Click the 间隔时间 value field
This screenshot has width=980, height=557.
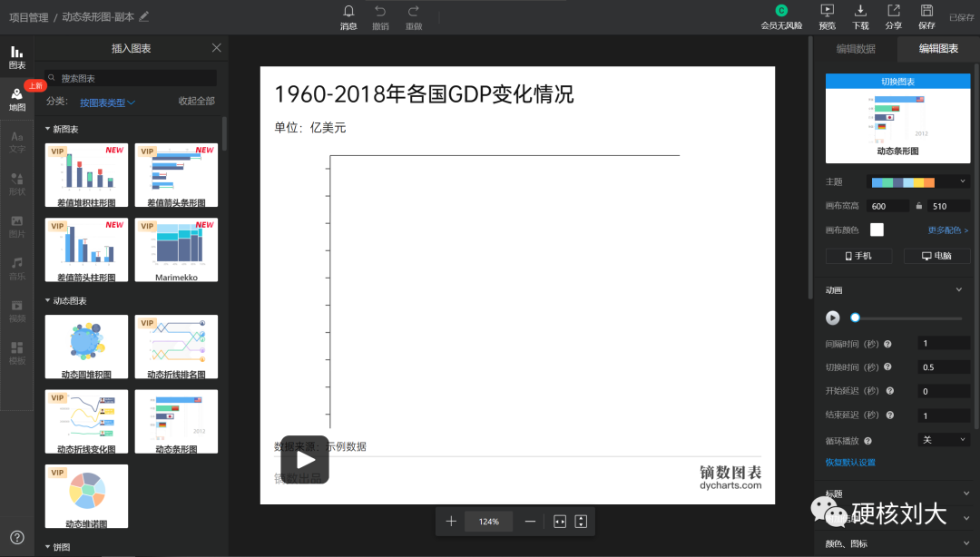pyautogui.click(x=944, y=343)
